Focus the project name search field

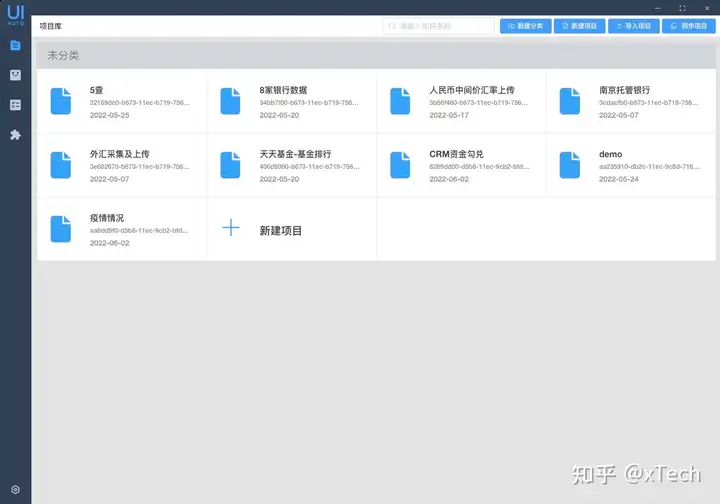coord(439,26)
